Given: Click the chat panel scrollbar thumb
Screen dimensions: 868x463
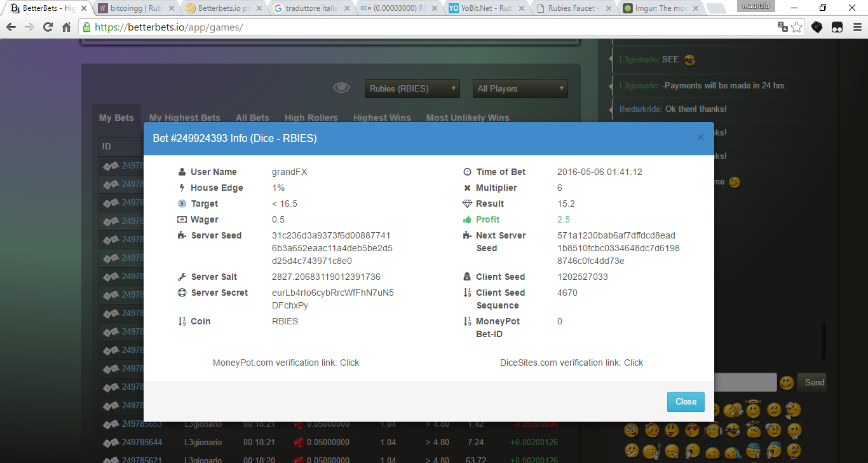Looking at the screenshot, I should [x=825, y=340].
